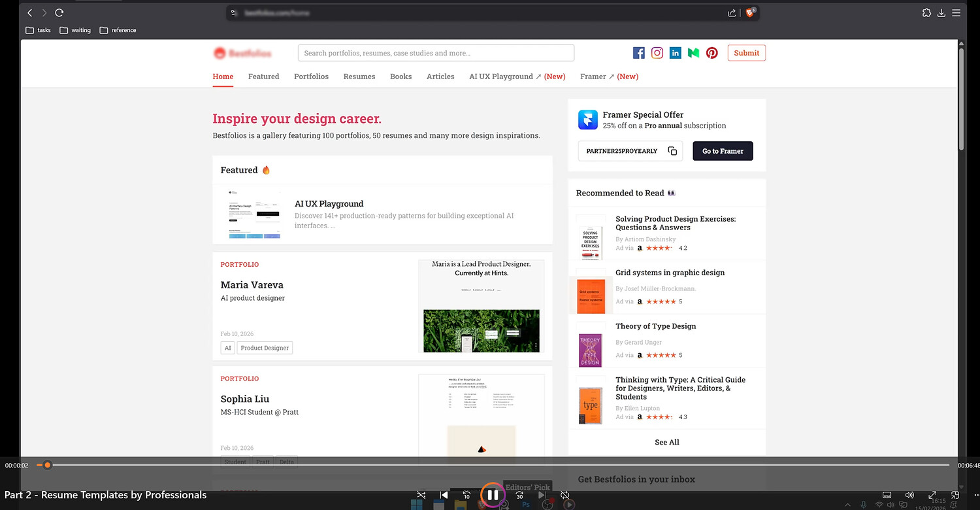This screenshot has width=980, height=510.
Task: Pause the video playback
Action: click(x=493, y=495)
